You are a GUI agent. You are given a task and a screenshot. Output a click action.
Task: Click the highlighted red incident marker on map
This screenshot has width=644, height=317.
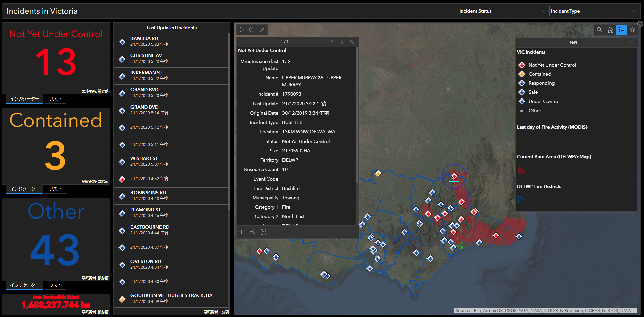tap(454, 176)
